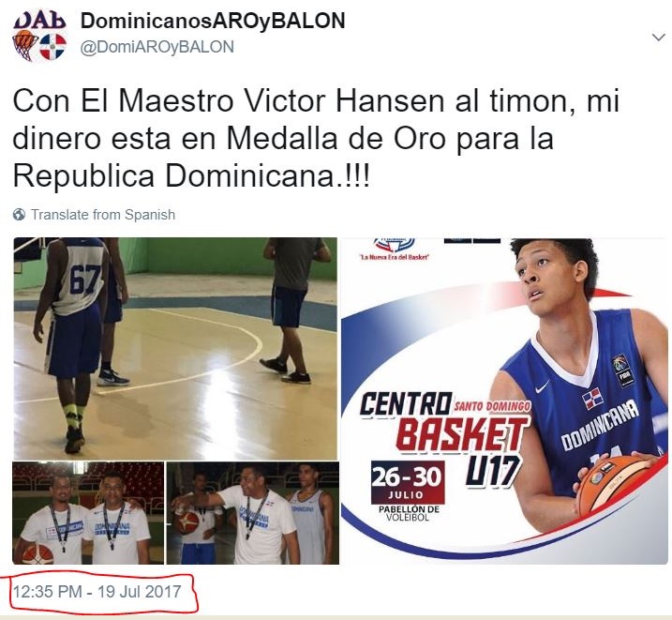Open the photo of coach pointing with players
Viewport: 672px width, 620px height.
pyautogui.click(x=253, y=513)
